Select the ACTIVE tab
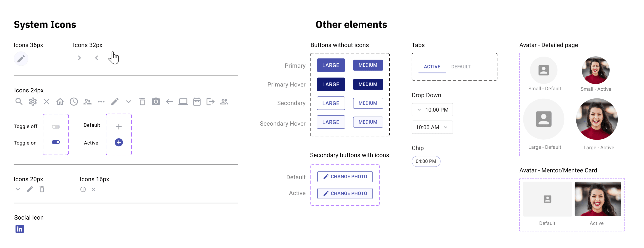 point(432,67)
